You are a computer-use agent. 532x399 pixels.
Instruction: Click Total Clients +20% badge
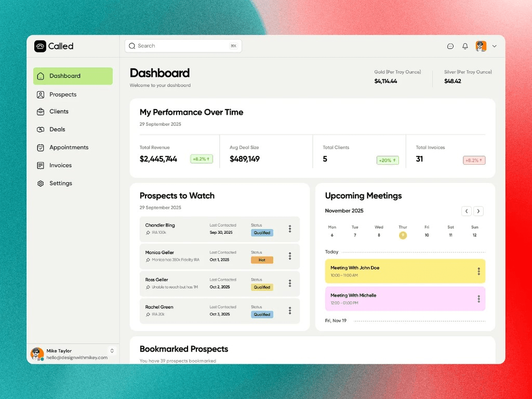click(x=388, y=160)
